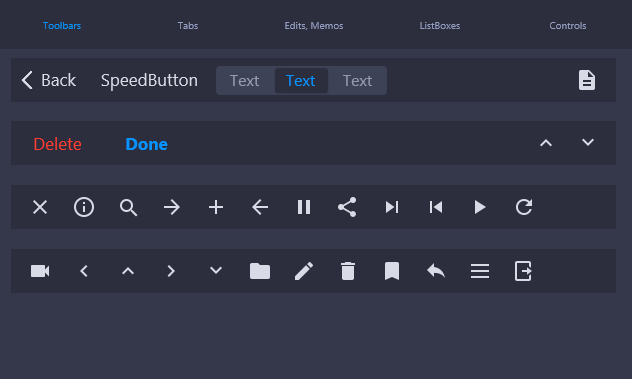This screenshot has height=379, width=632.
Task: Click the share icon
Action: pyautogui.click(x=347, y=207)
